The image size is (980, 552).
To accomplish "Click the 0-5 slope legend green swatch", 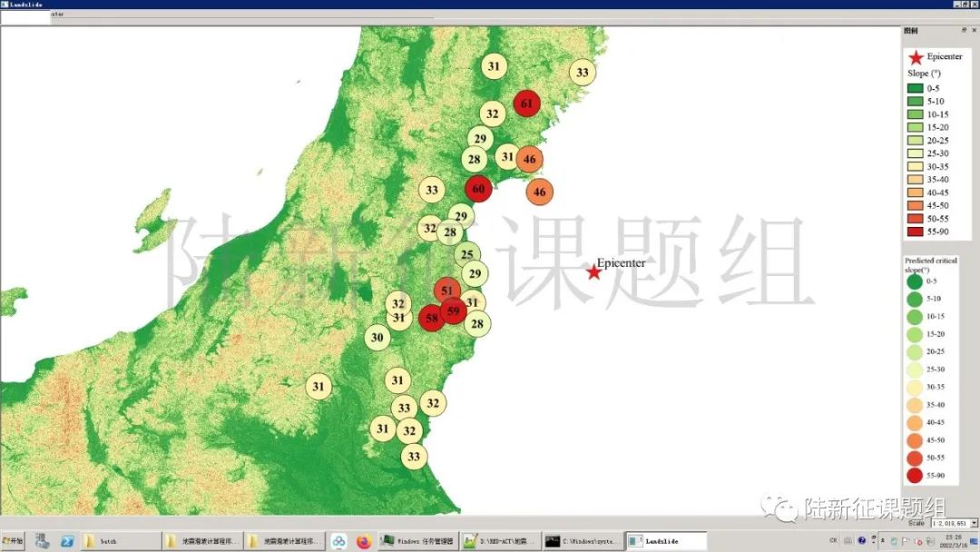I will 916,88.
